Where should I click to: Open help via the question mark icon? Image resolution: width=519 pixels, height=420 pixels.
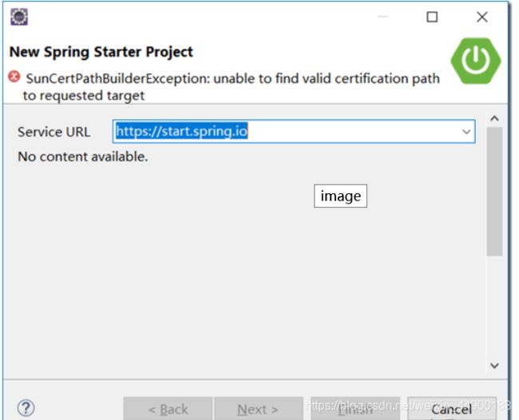26,408
